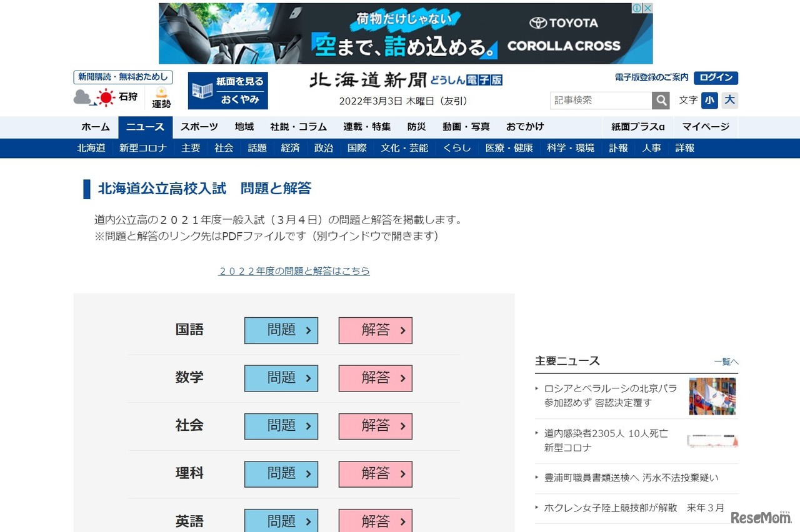The height and width of the screenshot is (532, 800).
Task: Expand the ロシアとベラルーシ news item arrow
Action: click(x=536, y=388)
